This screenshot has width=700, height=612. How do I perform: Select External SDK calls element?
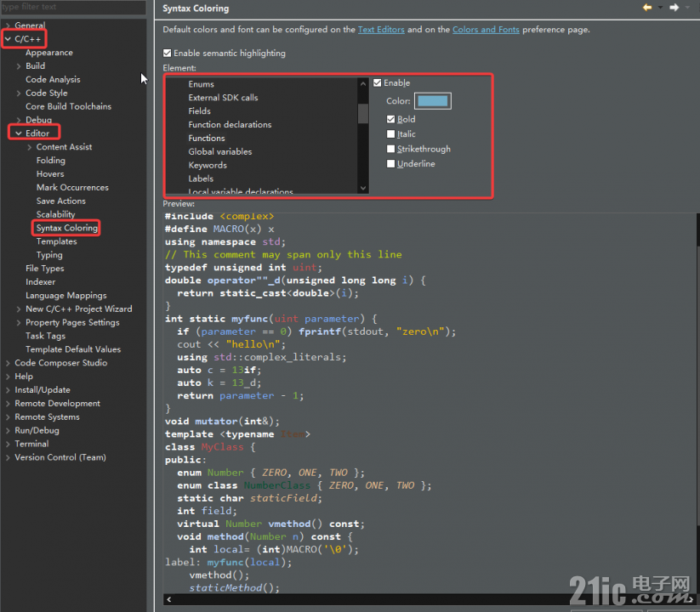pos(223,98)
